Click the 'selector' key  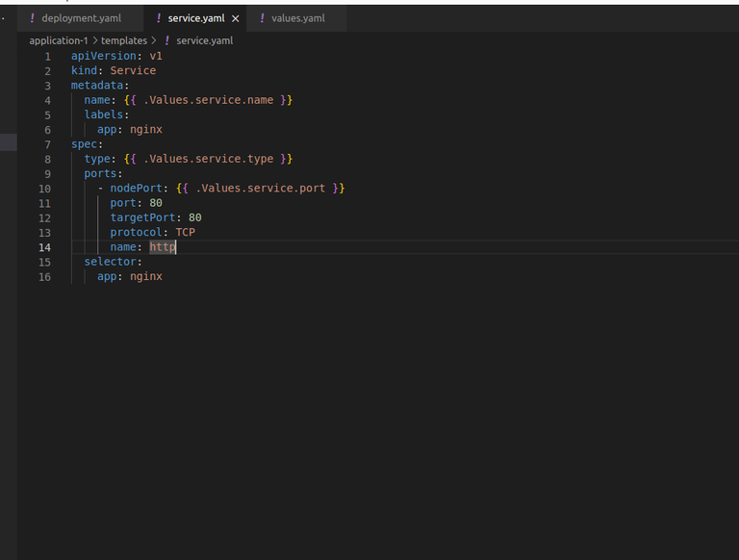[111, 262]
